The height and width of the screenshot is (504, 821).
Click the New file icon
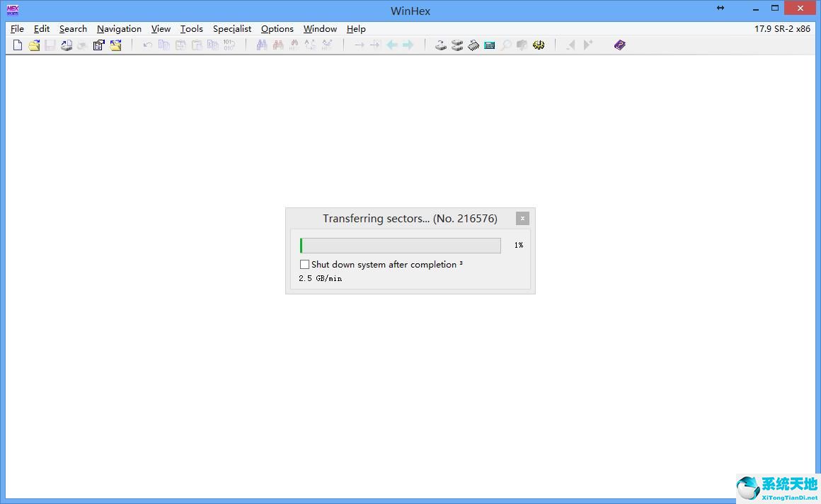[18, 45]
